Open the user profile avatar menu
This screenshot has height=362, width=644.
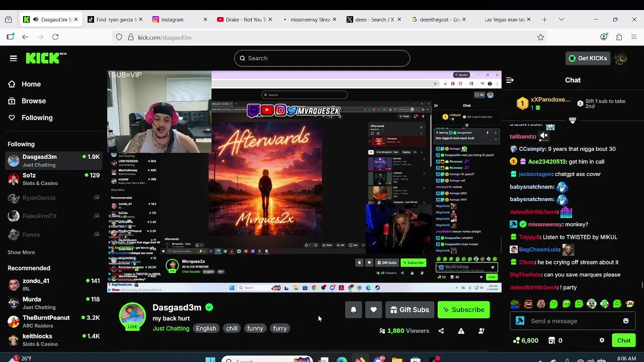621,58
